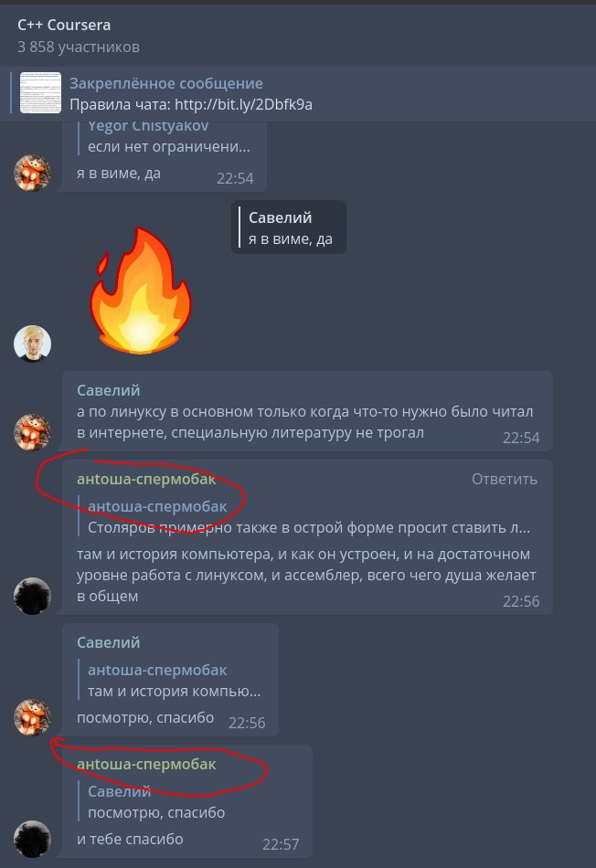This screenshot has width=596, height=868.
Task: Jump to quoted message starting with 'Столяров'
Action: tap(309, 517)
